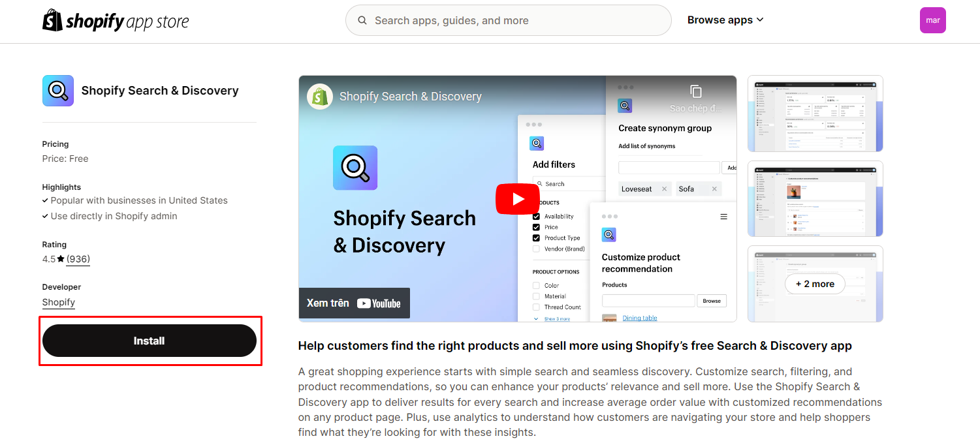Select the magnifier icon in the search bar

(x=362, y=20)
